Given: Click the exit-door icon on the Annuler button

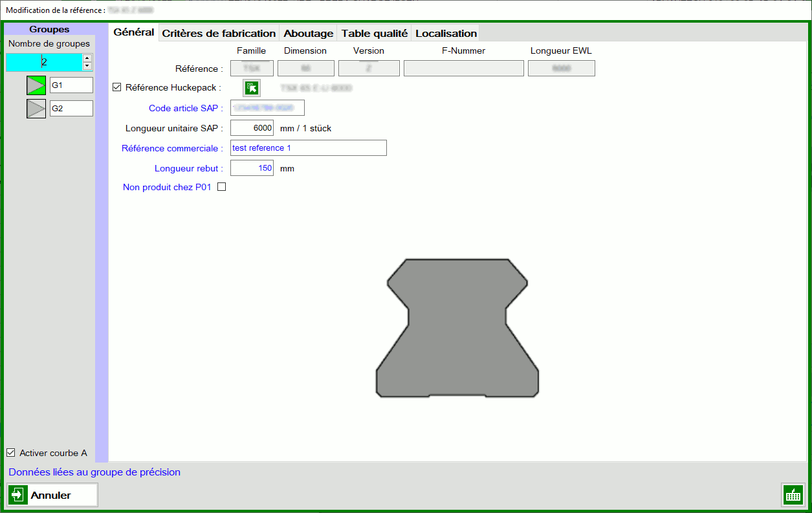Looking at the screenshot, I should [x=17, y=494].
